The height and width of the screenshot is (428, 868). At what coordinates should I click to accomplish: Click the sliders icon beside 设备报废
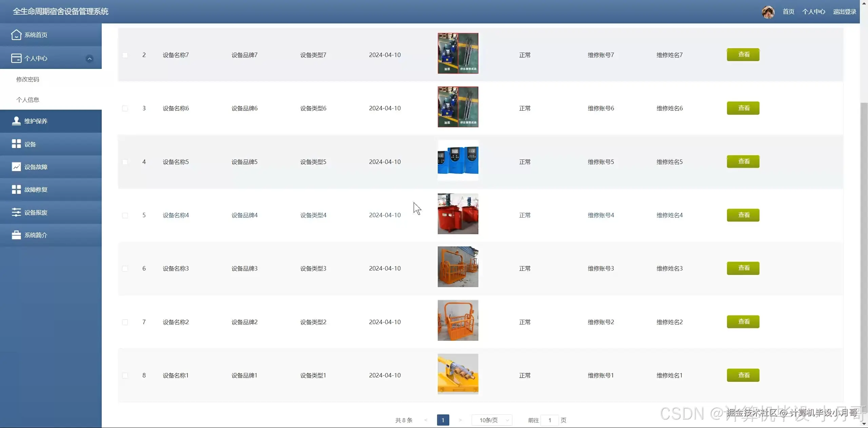tap(16, 212)
